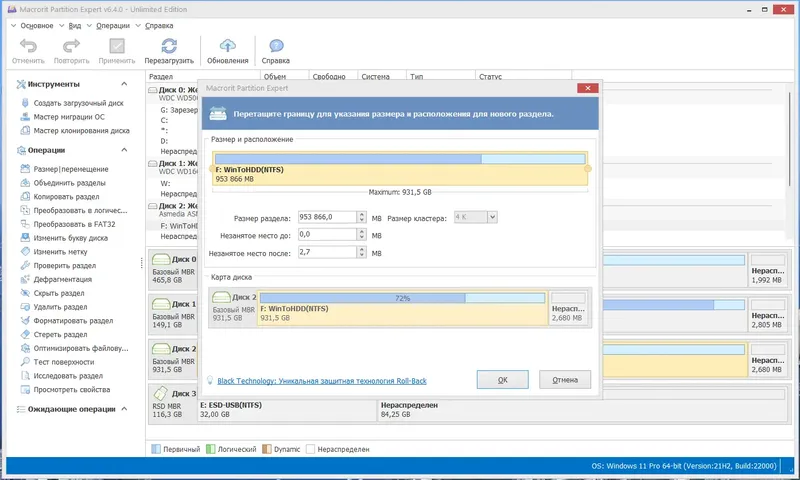
Task: Choose Стереть раздел operation
Action: coord(60,334)
